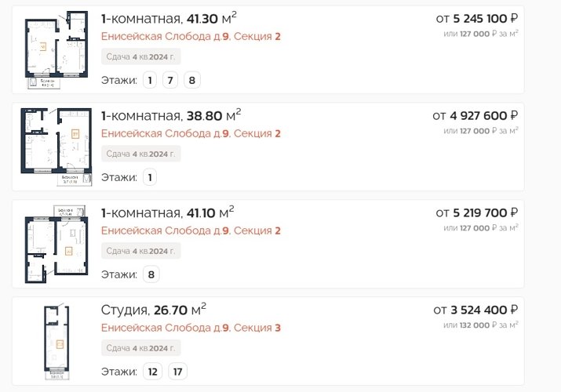
Task: Choose floor 1 in the 41.30 м² listing
Action: coord(150,80)
